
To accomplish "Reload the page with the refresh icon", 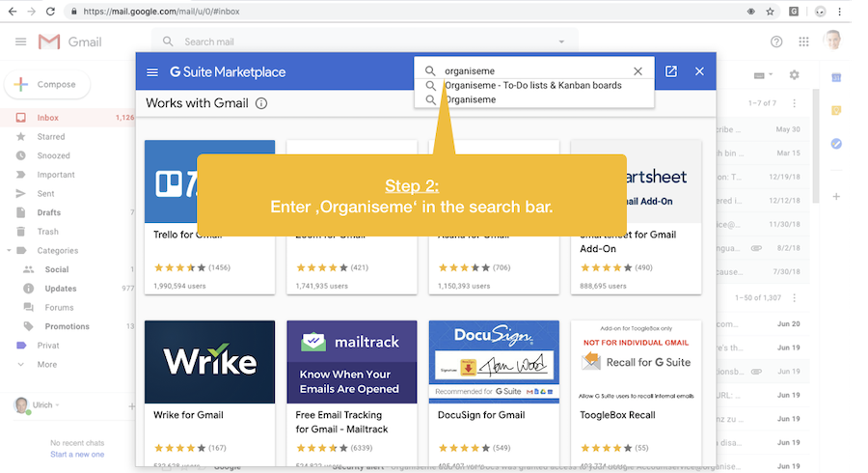I will click(x=50, y=11).
